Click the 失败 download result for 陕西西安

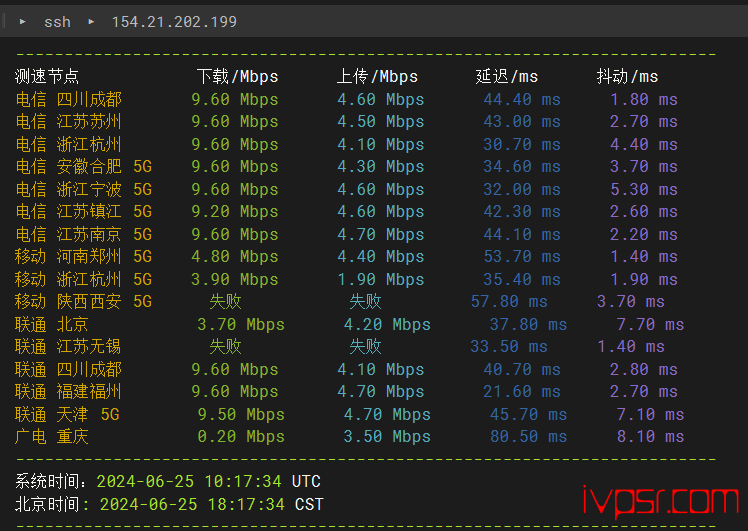point(225,302)
